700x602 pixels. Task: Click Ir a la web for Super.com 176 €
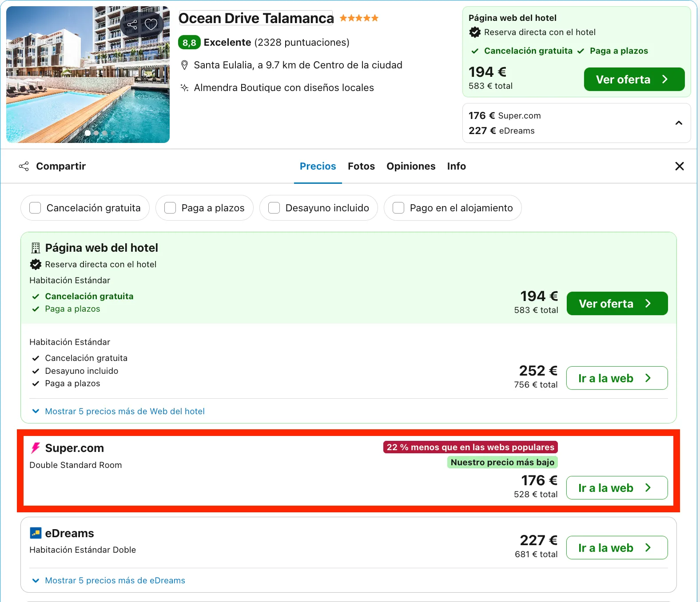tap(617, 488)
